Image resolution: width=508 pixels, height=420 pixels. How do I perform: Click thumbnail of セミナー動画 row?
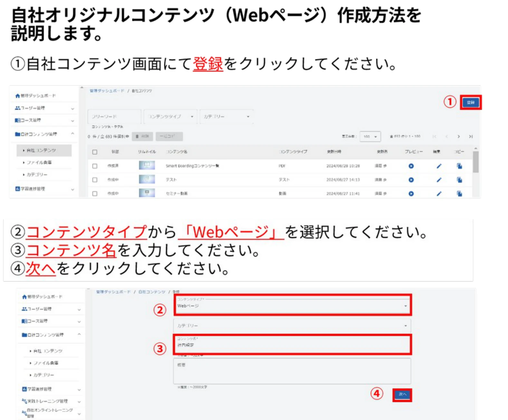pyautogui.click(x=147, y=193)
